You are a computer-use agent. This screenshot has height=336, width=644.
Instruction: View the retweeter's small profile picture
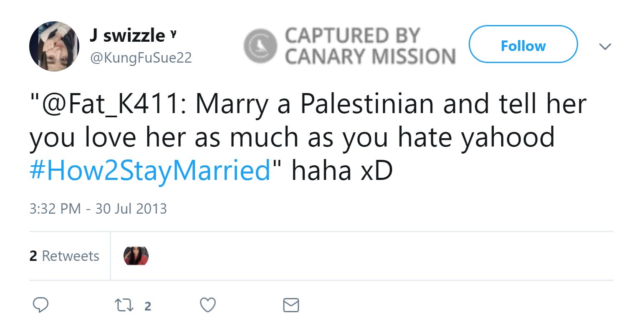click(136, 256)
